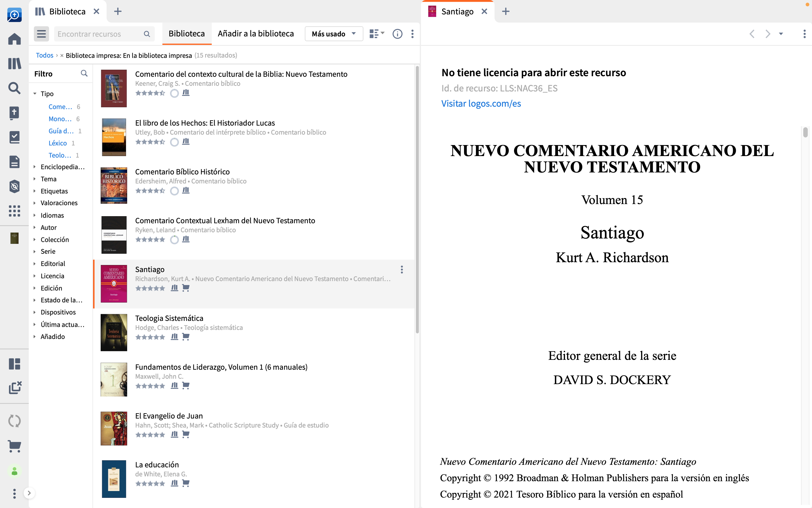The height and width of the screenshot is (508, 812).
Task: Expand the Idiomas filter group
Action: 35,215
